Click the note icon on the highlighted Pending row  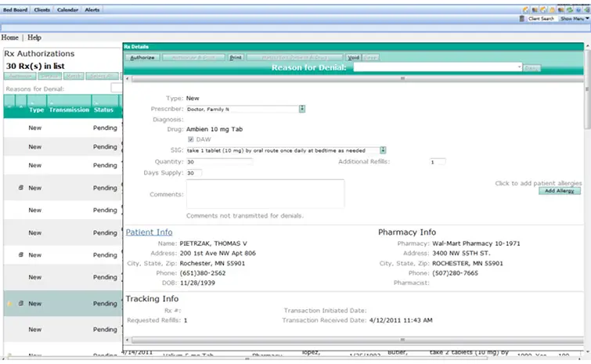[x=21, y=304]
